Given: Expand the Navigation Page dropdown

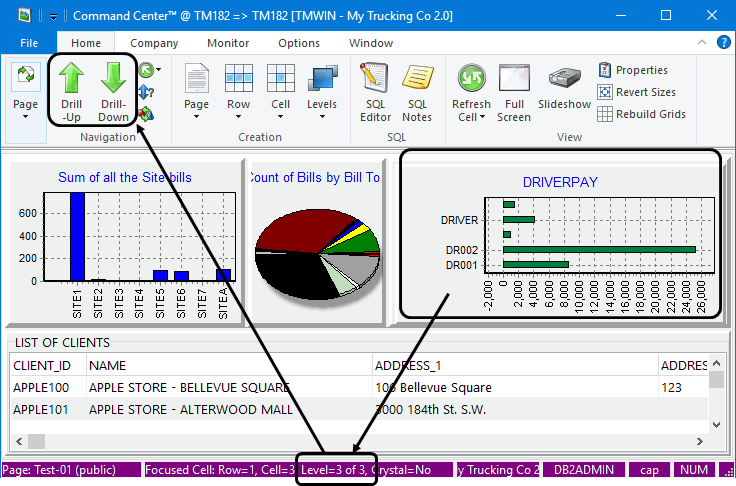Looking at the screenshot, I should [x=25, y=116].
